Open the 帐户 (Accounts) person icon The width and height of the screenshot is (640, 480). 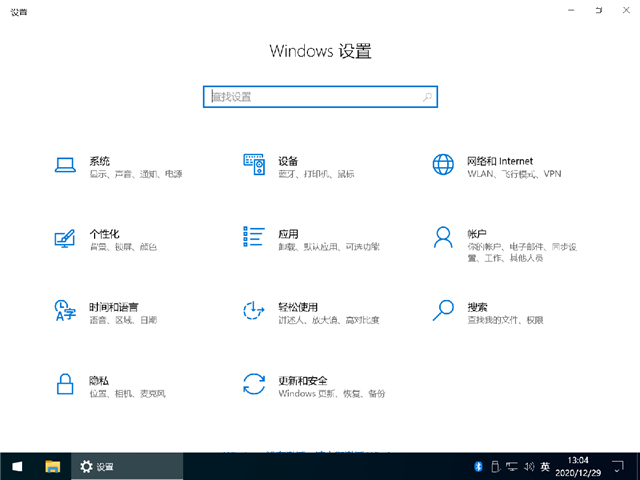tap(443, 239)
